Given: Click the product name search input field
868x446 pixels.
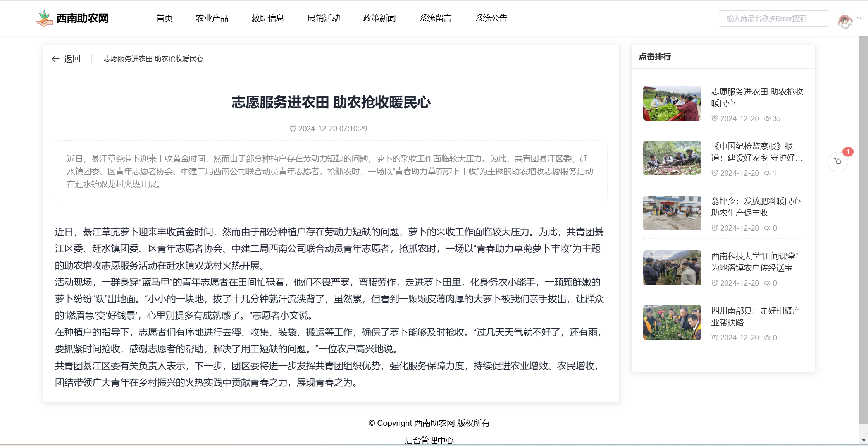Looking at the screenshot, I should coord(773,19).
